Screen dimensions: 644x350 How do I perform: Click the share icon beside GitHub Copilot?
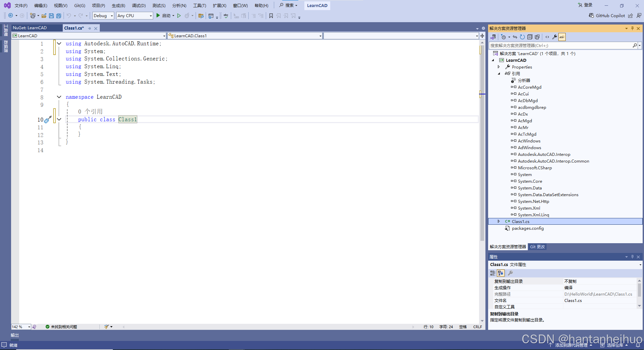631,15
